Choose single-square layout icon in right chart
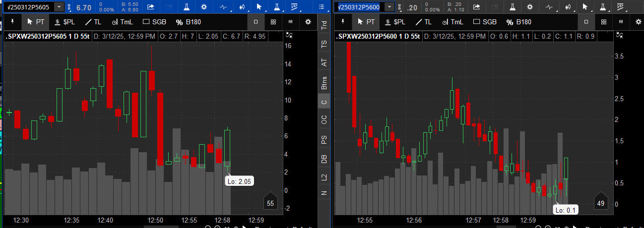644x228 pixels. click(586, 22)
